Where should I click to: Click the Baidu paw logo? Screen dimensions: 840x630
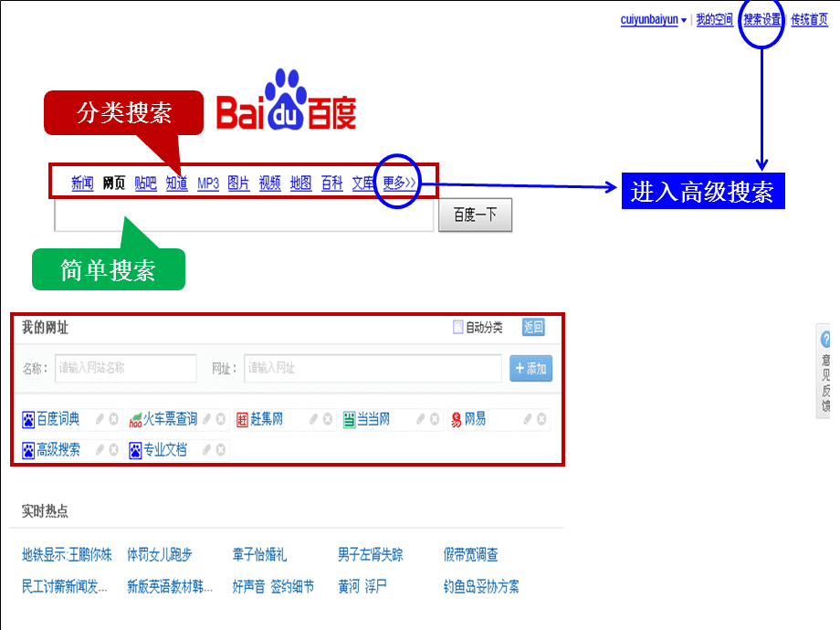[287, 100]
